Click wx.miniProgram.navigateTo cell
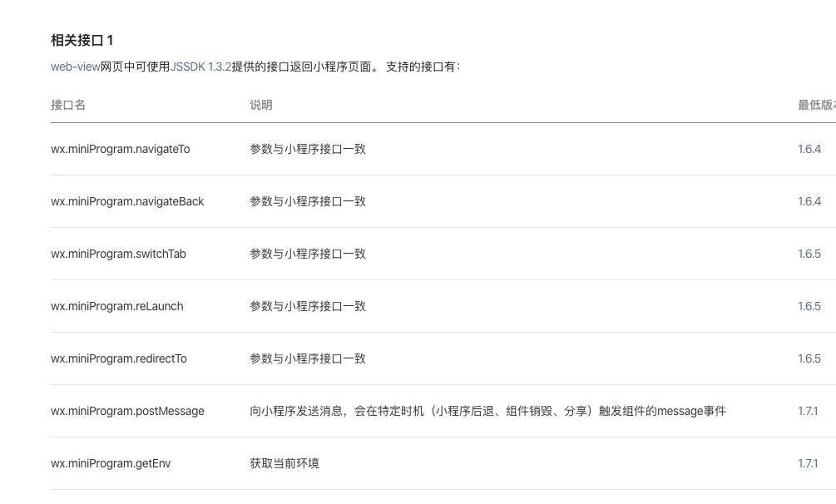The height and width of the screenshot is (504, 836). 121,150
